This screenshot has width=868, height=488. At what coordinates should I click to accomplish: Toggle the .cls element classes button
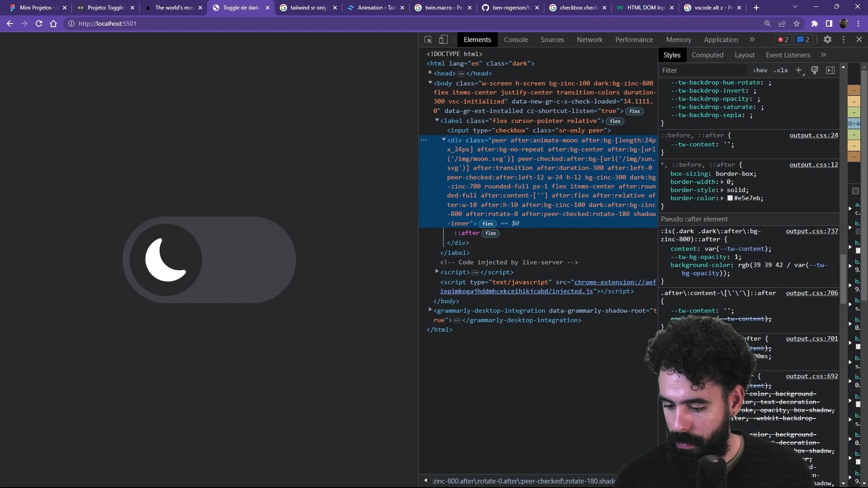[x=781, y=70]
